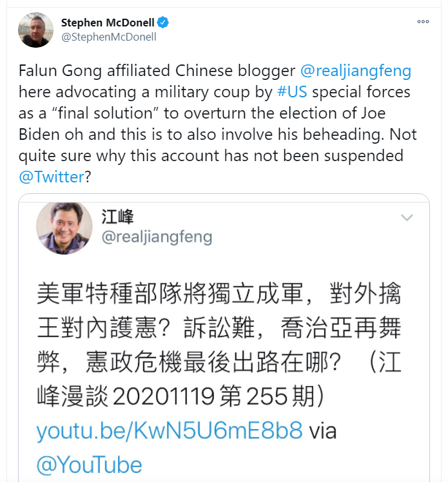Follow the @realjiangfeng mention in the tweet text
The height and width of the screenshot is (482, 448).
click(356, 71)
